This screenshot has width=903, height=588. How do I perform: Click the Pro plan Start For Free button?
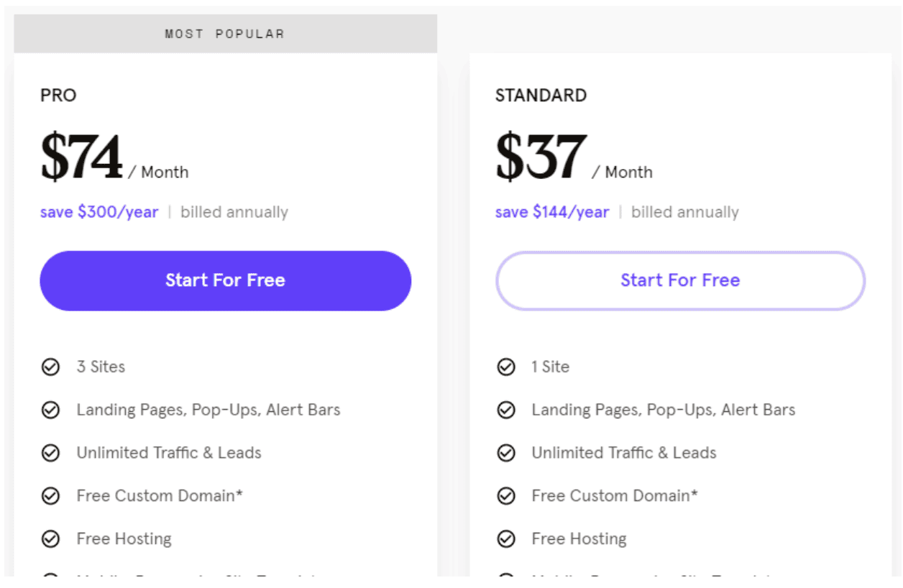[225, 281]
